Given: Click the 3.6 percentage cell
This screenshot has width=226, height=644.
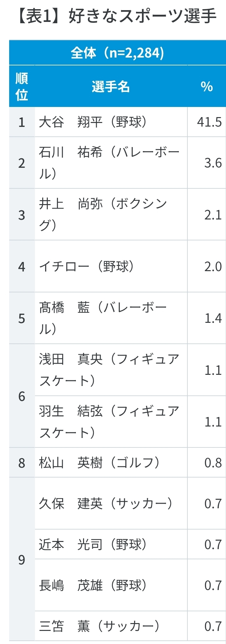Looking at the screenshot, I should (x=213, y=163).
